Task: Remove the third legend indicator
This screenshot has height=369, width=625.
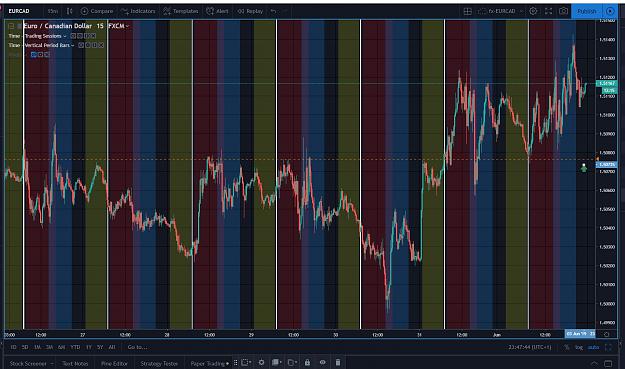Action: (x=47, y=55)
